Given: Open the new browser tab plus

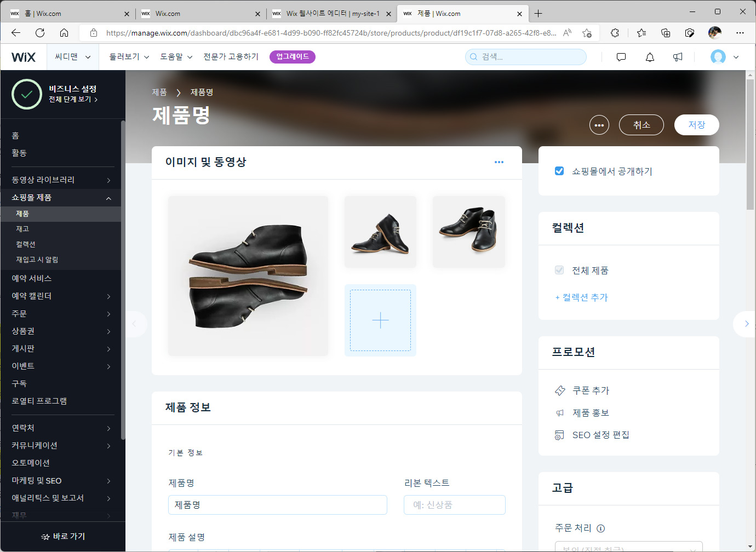Looking at the screenshot, I should coord(538,13).
